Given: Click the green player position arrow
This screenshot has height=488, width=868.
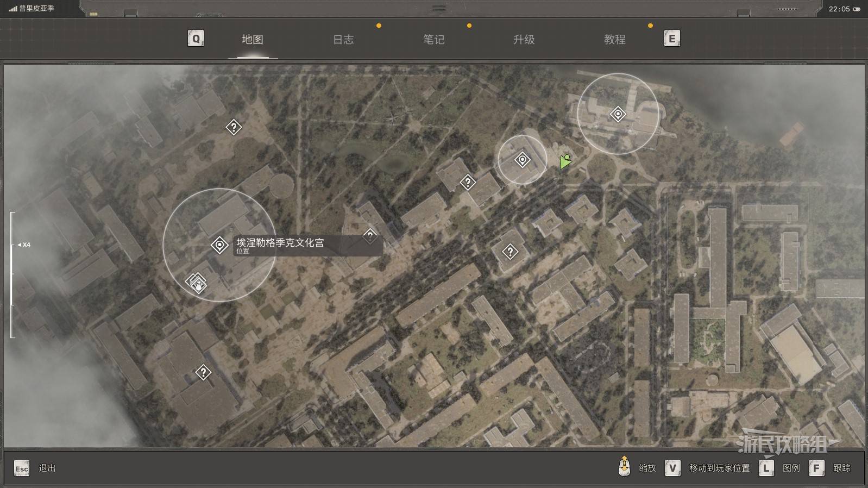Looking at the screenshot, I should pos(565,161).
